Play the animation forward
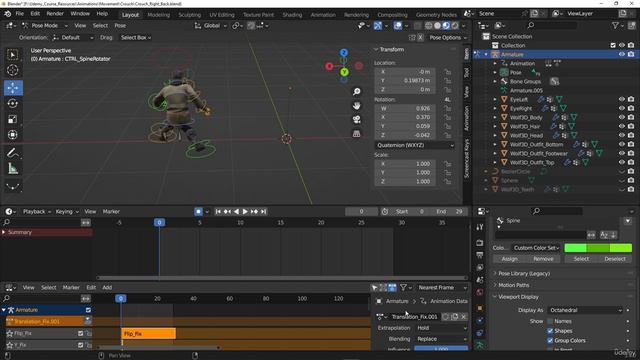Image resolution: width=640 pixels, height=360 pixels. point(245,211)
